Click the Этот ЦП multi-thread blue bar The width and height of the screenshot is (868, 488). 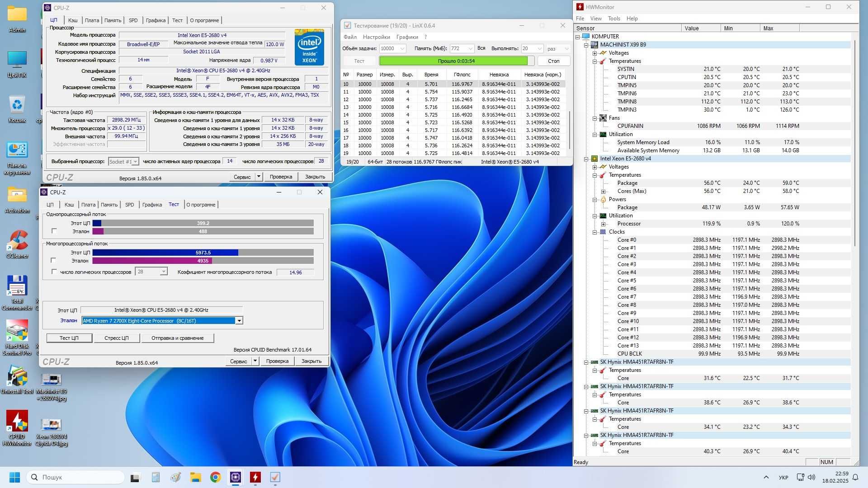(x=165, y=253)
